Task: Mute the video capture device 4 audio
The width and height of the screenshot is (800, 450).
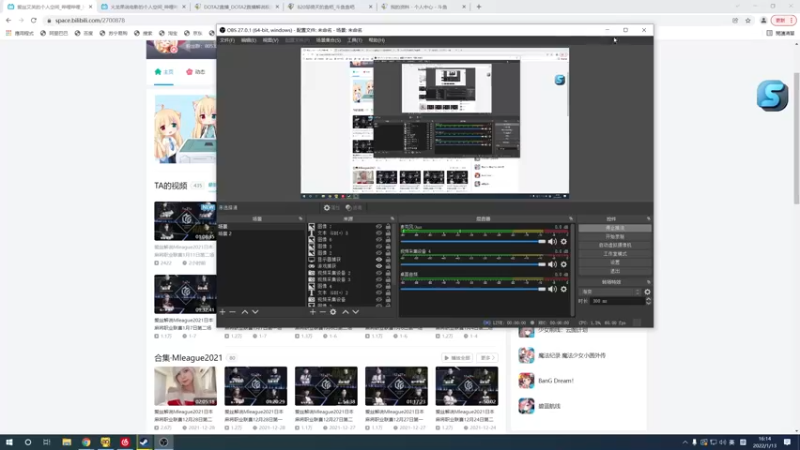Action: [553, 264]
